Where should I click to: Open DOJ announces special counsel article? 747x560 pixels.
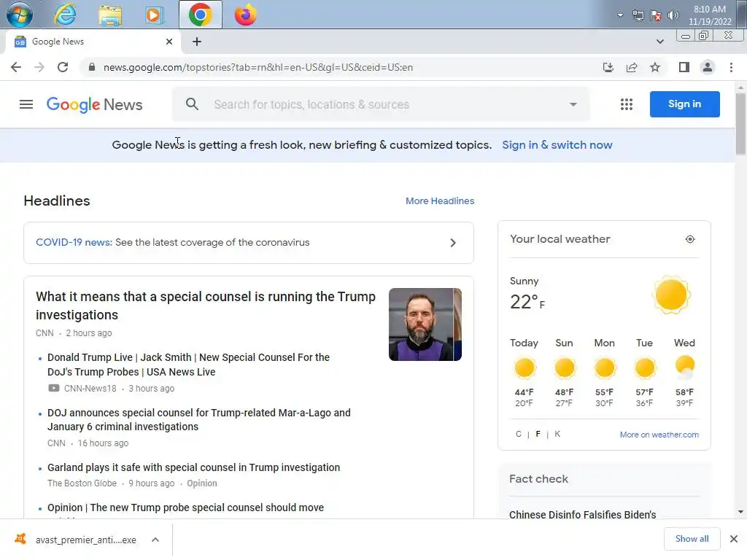pyautogui.click(x=198, y=420)
